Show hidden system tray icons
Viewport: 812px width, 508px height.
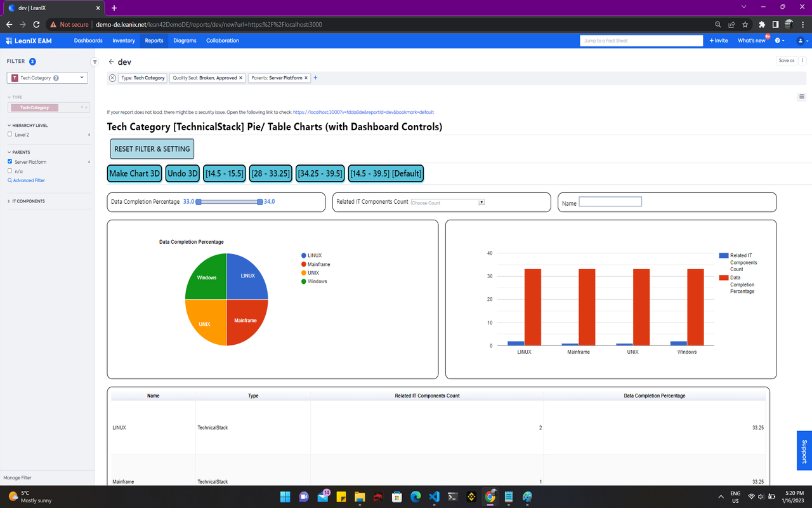[720, 497]
